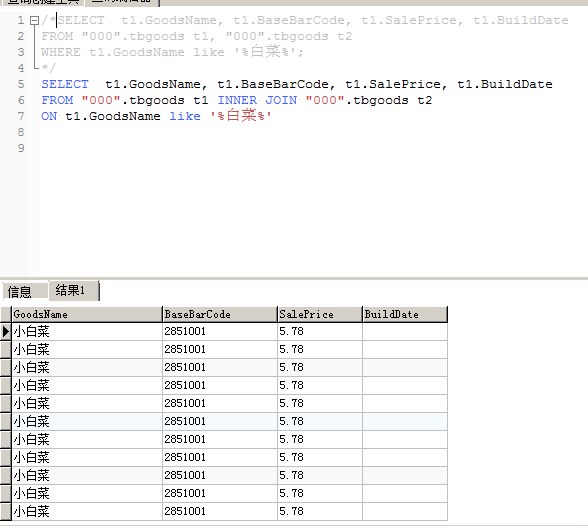The image size is (588, 526).
Task: Select the BuildDate column header
Action: tap(405, 314)
